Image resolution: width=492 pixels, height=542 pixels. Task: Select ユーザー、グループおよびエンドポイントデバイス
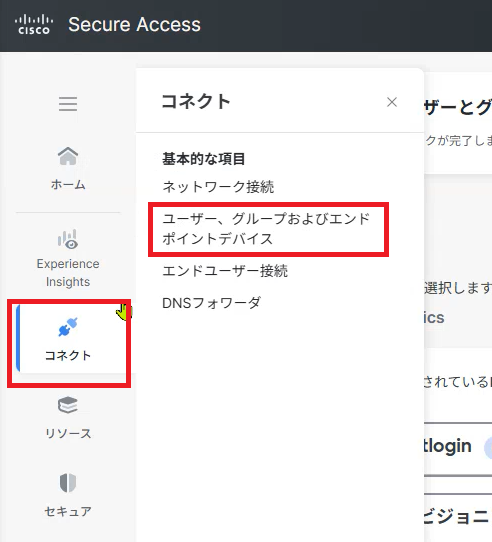point(266,229)
